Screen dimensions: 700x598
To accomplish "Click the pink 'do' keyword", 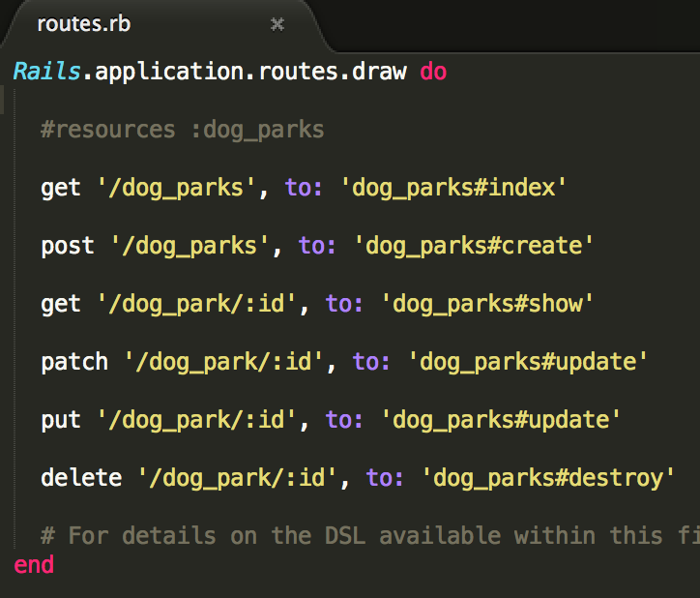I will [433, 72].
